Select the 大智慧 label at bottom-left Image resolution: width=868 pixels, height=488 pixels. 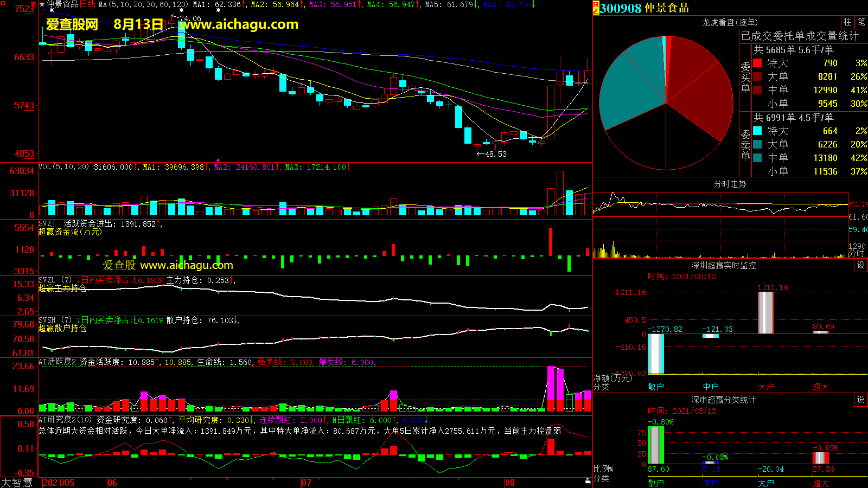(17, 483)
